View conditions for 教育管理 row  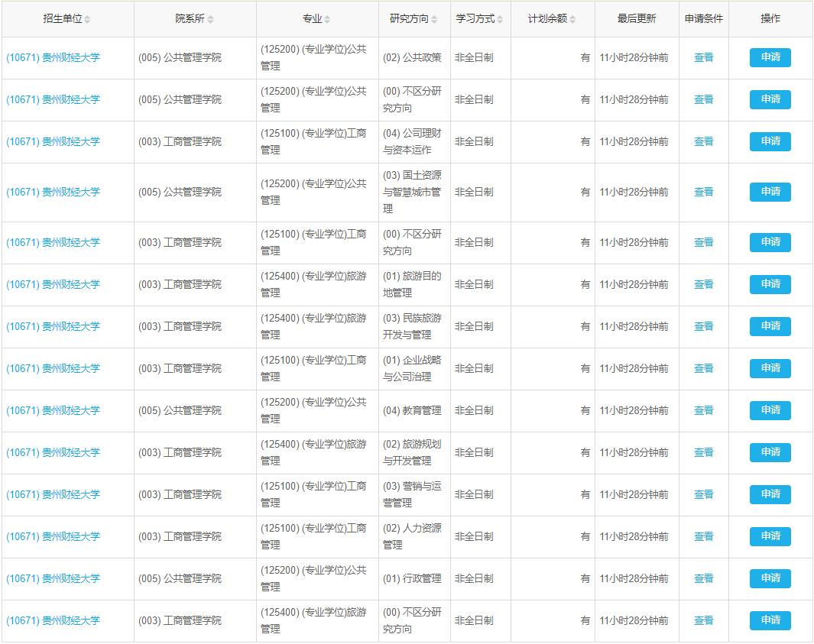click(x=703, y=410)
